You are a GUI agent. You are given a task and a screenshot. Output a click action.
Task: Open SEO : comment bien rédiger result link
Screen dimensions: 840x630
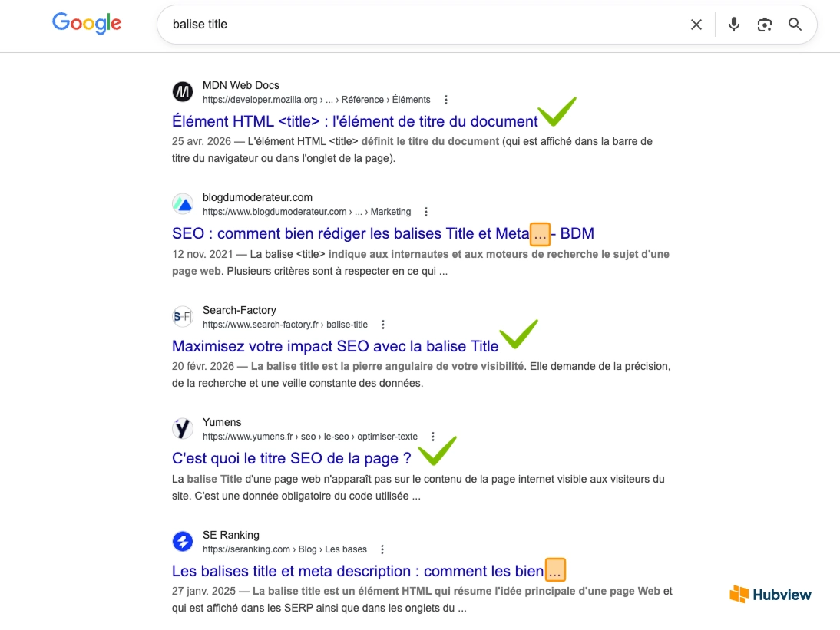click(383, 234)
